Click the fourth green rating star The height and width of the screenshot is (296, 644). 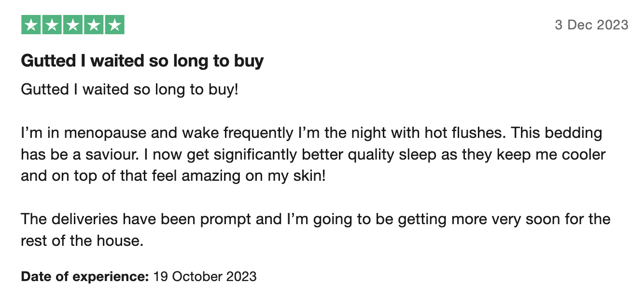94,25
